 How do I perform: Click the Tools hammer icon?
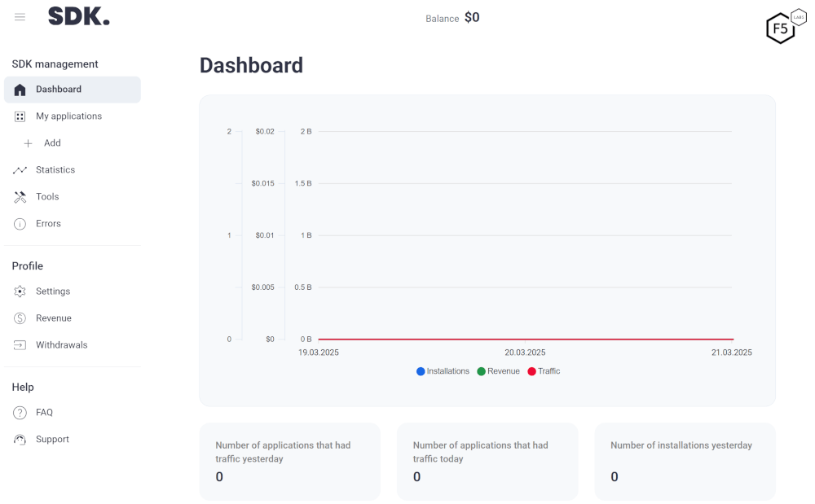(x=20, y=197)
